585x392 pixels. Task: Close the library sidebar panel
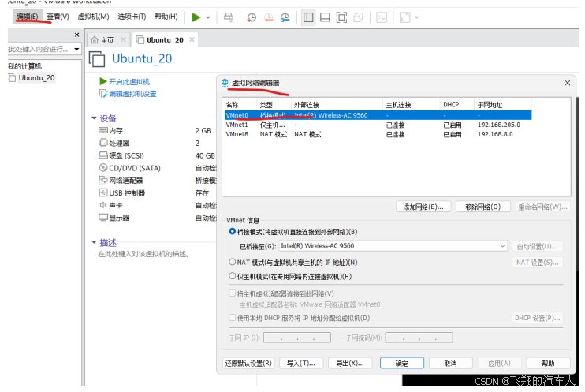tap(76, 35)
